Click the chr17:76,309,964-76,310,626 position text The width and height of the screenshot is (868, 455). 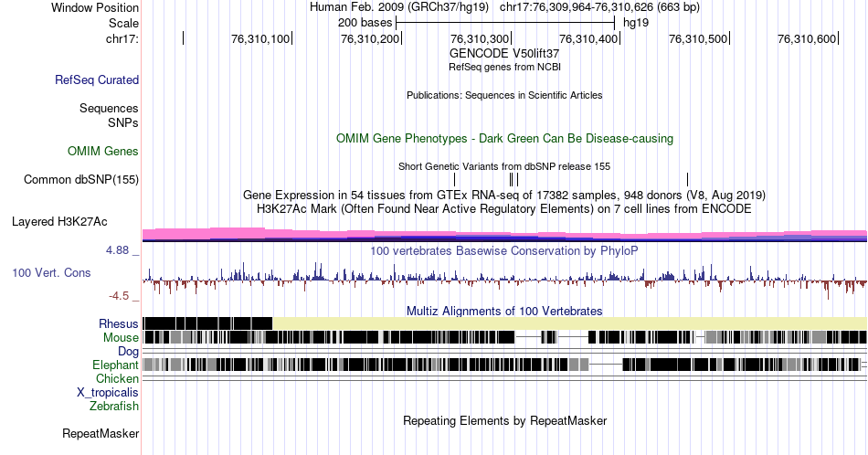pos(599,7)
